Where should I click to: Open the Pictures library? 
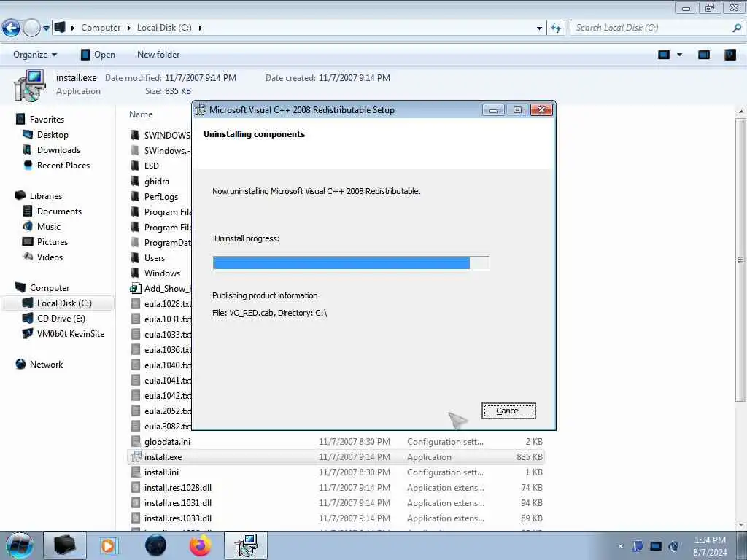pyautogui.click(x=53, y=241)
